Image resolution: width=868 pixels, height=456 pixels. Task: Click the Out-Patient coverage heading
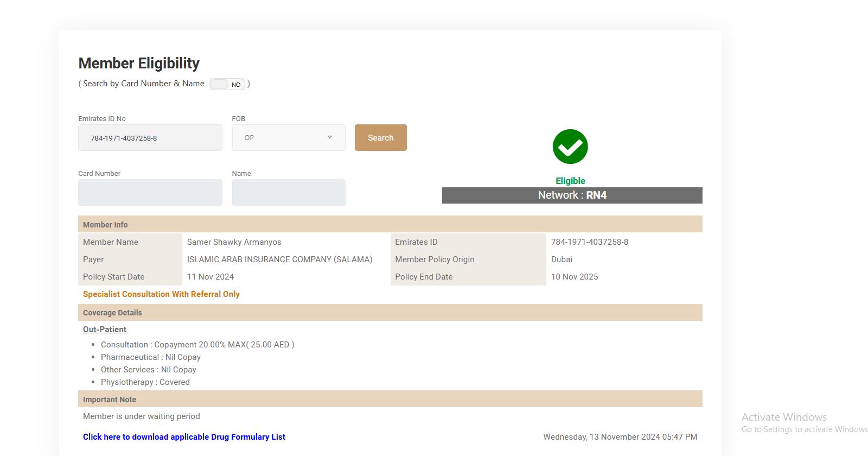pos(105,330)
